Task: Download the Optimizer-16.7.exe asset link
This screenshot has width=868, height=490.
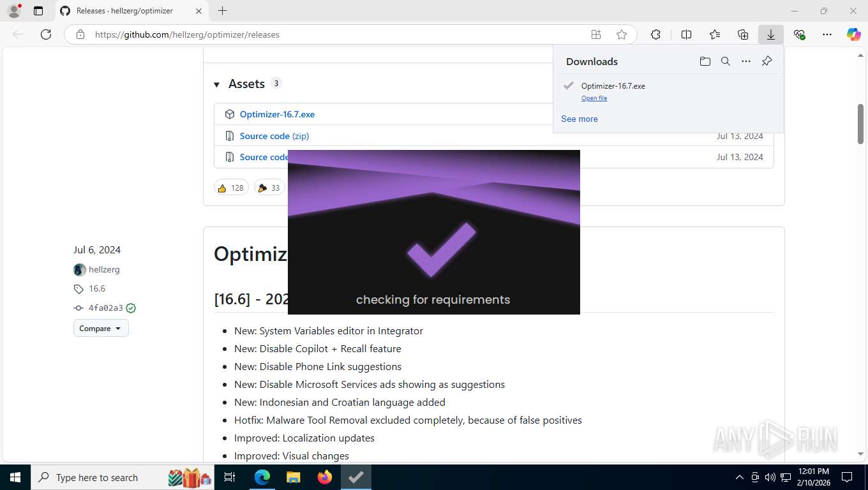Action: [x=277, y=114]
